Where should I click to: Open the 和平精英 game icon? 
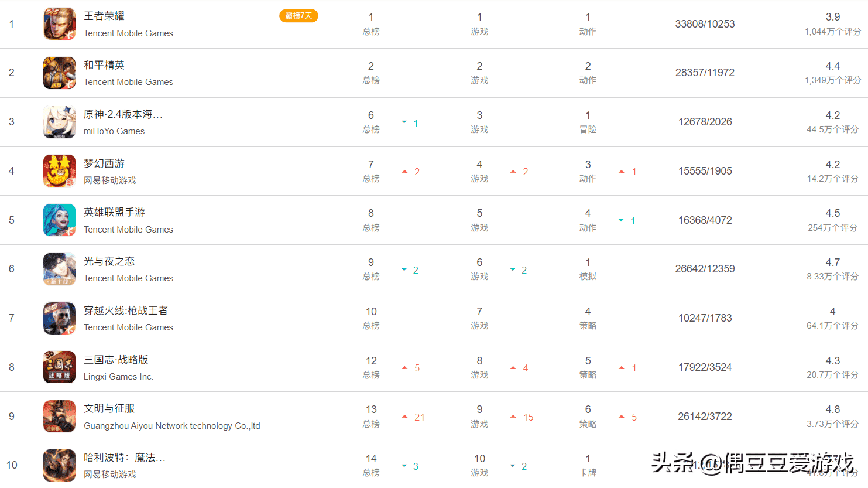60,73
